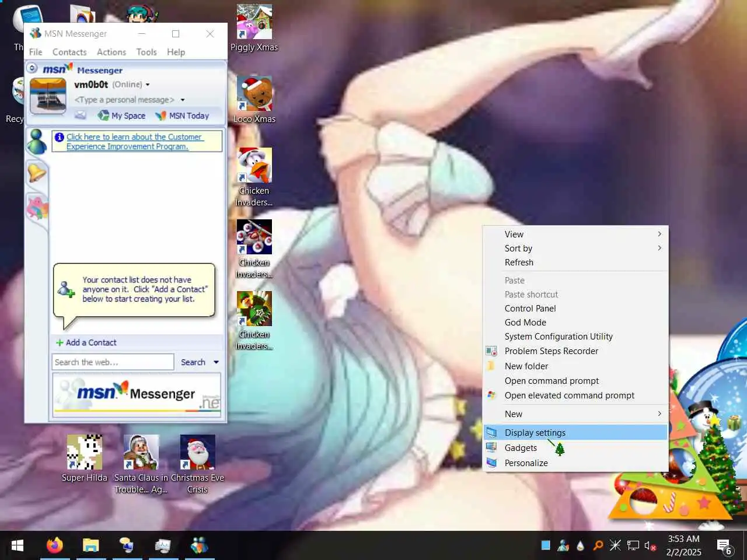Start Problem Steps Recorder from context menu

coord(575,351)
